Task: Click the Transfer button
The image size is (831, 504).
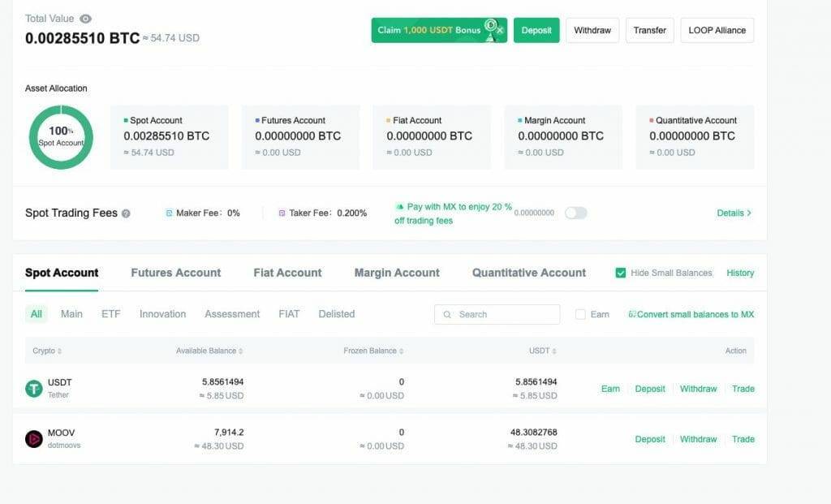Action: (x=650, y=30)
